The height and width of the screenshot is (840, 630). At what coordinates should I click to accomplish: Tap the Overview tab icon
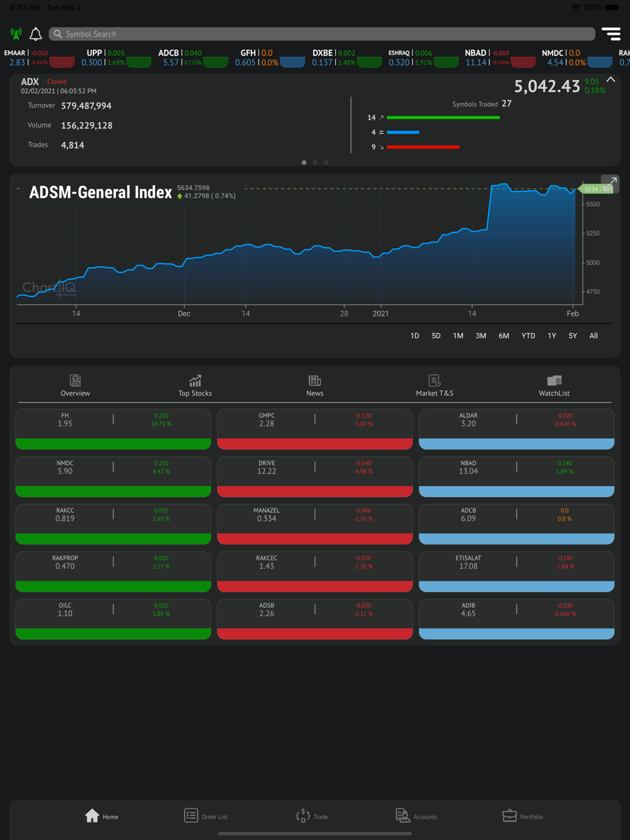coord(75,380)
